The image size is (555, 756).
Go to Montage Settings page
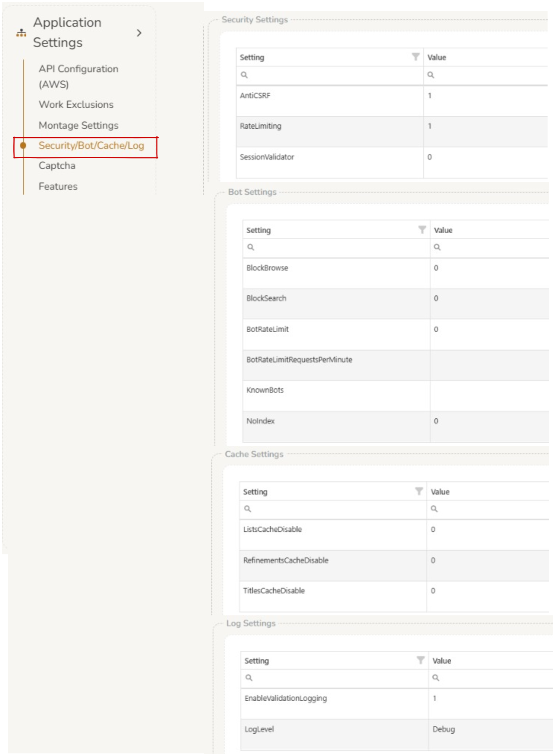78,125
